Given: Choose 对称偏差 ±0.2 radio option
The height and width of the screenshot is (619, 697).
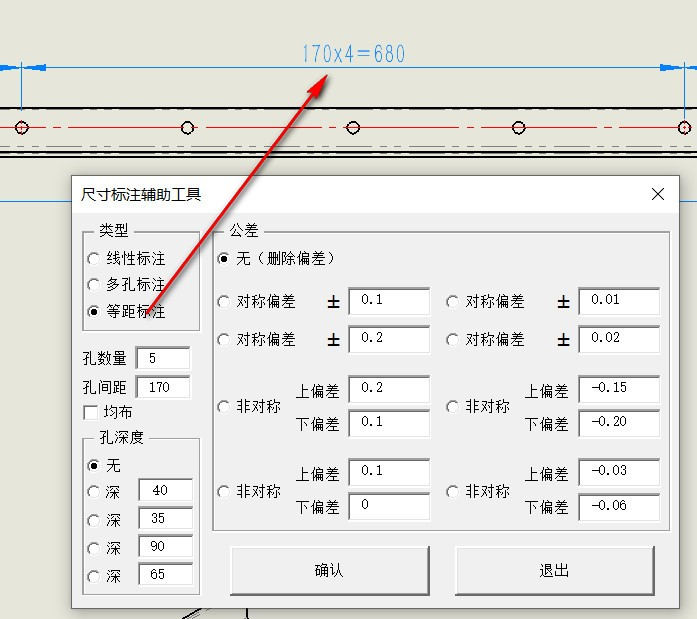Looking at the screenshot, I should click(224, 340).
